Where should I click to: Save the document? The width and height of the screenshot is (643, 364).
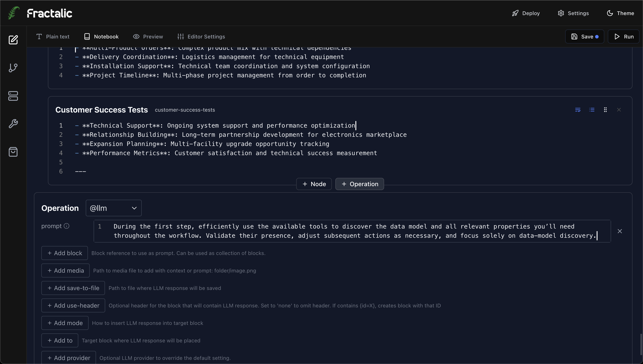point(584,36)
